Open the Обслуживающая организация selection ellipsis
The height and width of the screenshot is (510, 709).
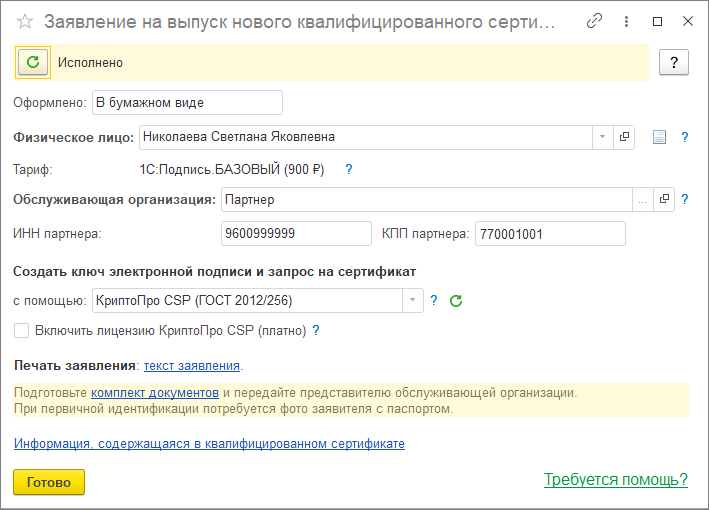point(643,199)
